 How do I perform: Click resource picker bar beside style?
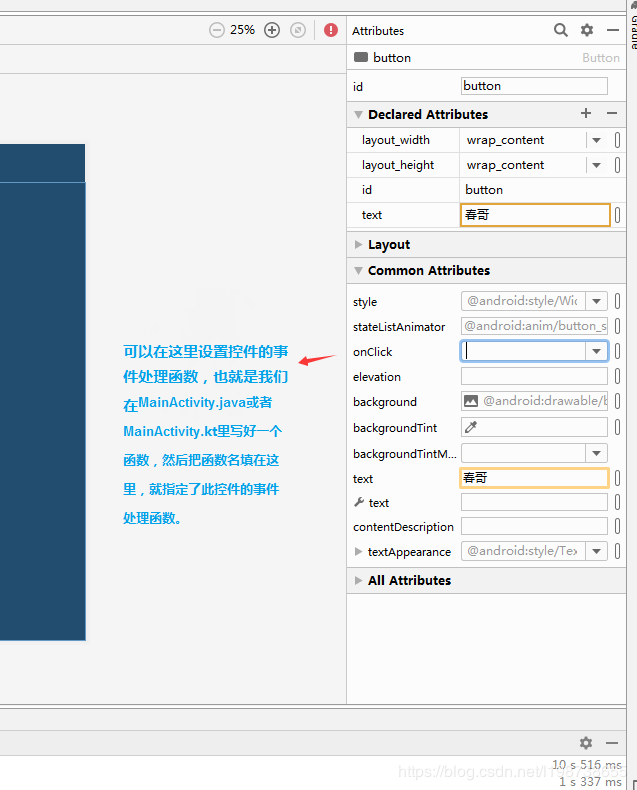(x=617, y=301)
